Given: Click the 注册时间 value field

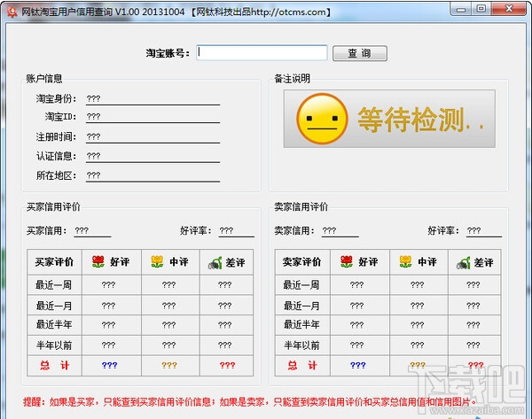Looking at the screenshot, I should click(x=153, y=136).
